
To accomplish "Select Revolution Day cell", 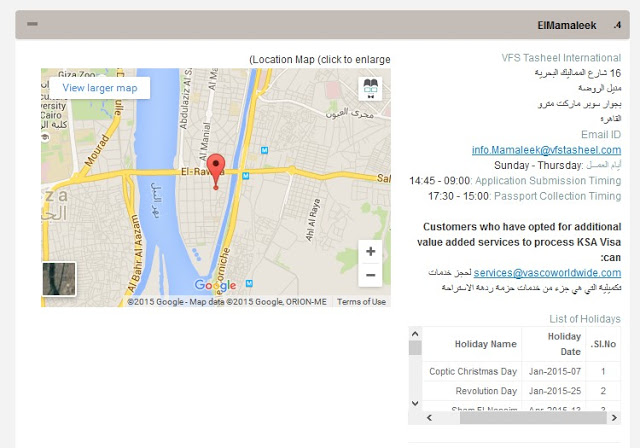I will point(472,391).
